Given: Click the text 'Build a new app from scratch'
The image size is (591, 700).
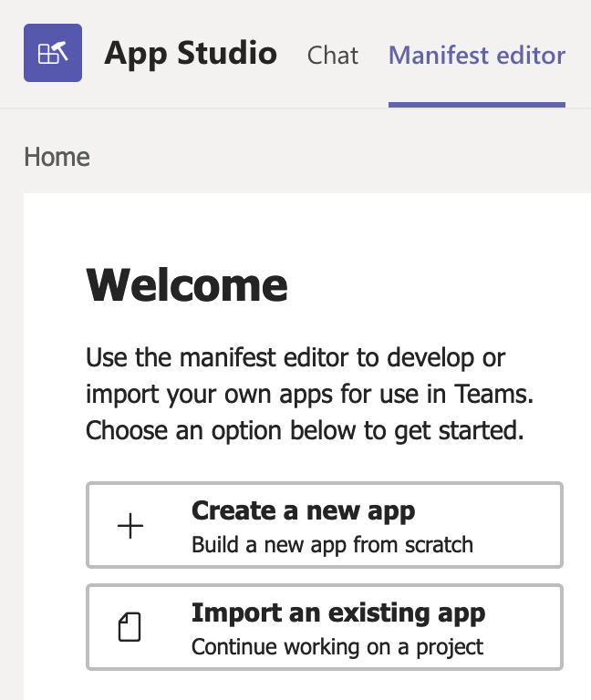Looking at the screenshot, I should [x=332, y=545].
